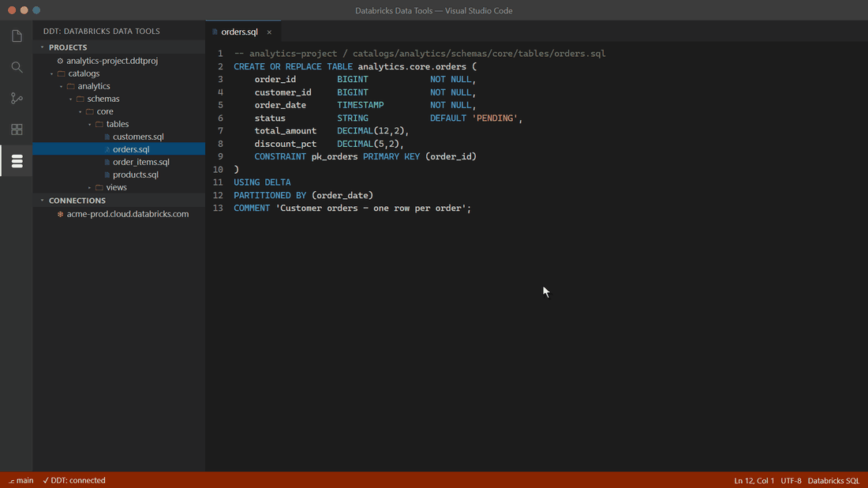Click the file icon beside products.sql

click(x=107, y=175)
